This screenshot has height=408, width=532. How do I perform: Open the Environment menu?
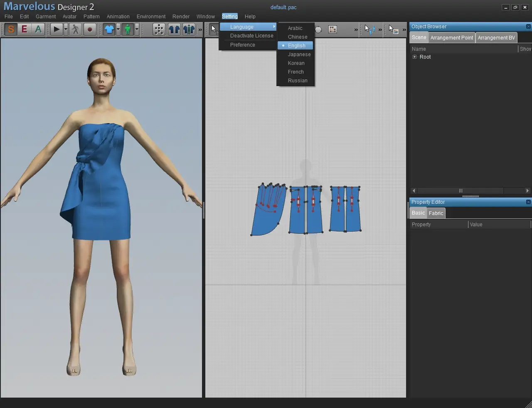(151, 17)
